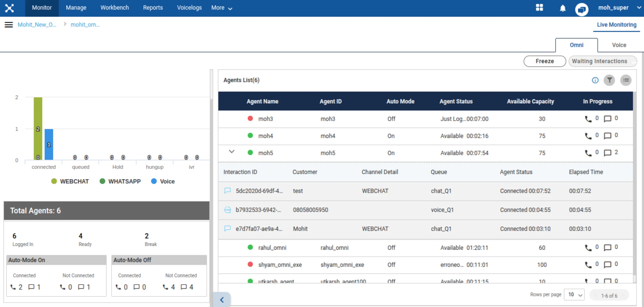Open the column list settings icon

pos(626,80)
